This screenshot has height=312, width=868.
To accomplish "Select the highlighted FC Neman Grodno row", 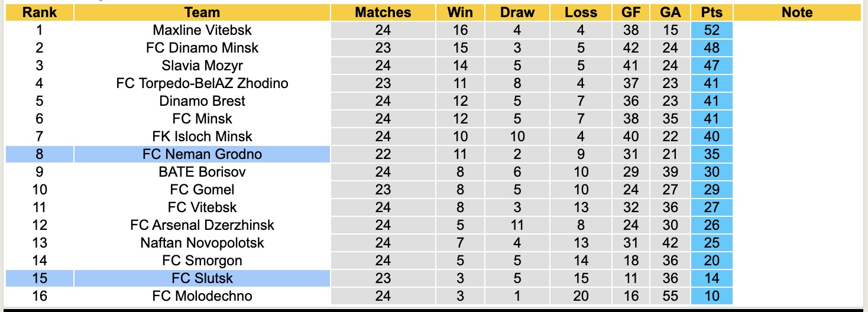I will (202, 154).
